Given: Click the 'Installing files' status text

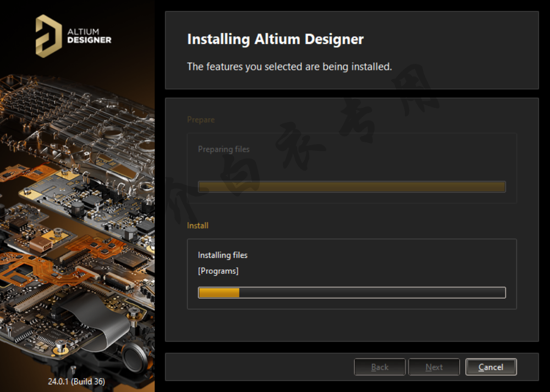Looking at the screenshot, I should pos(222,255).
